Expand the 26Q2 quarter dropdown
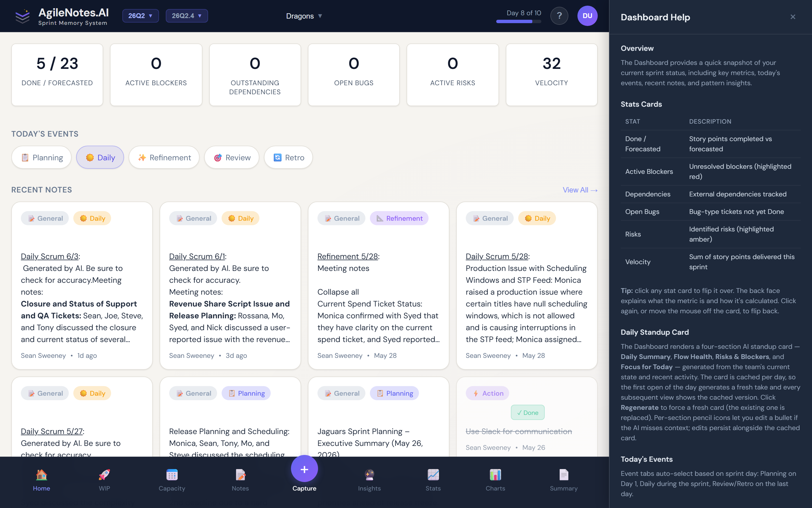 pyautogui.click(x=141, y=16)
